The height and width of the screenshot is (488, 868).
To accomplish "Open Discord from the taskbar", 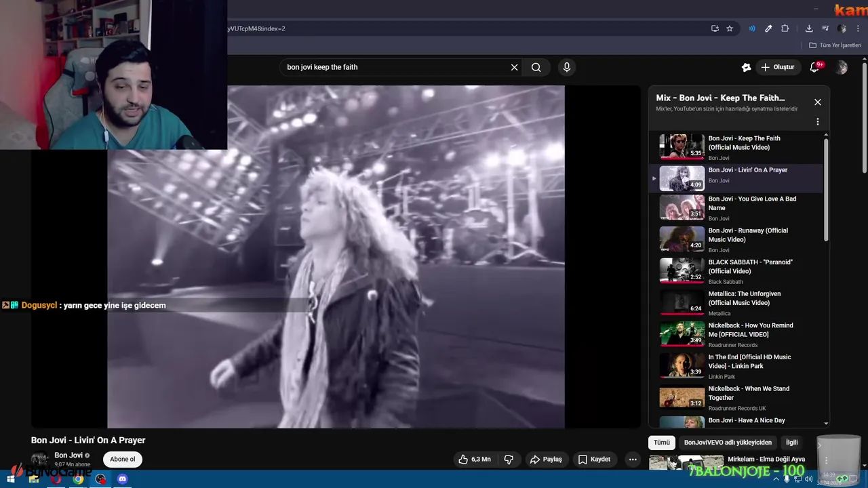I will [122, 479].
